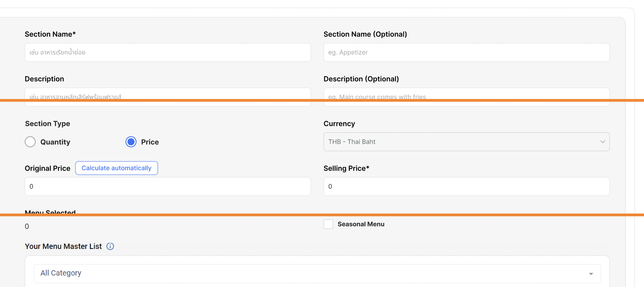Click the info icon beside Your Menu Master List
This screenshot has height=287, width=644.
[x=110, y=246]
